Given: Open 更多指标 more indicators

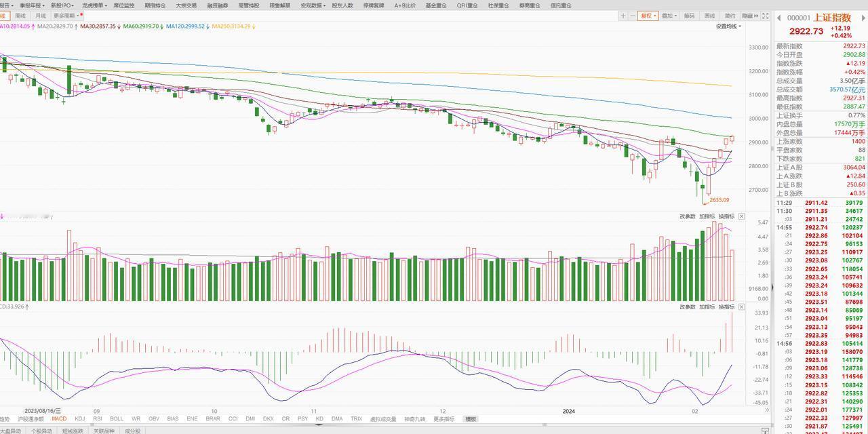Looking at the screenshot, I should point(444,419).
